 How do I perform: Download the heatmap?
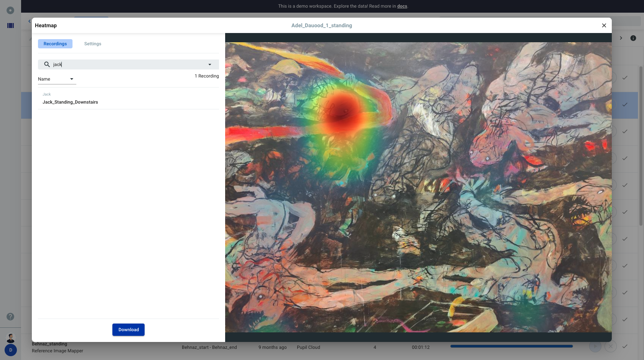click(128, 330)
